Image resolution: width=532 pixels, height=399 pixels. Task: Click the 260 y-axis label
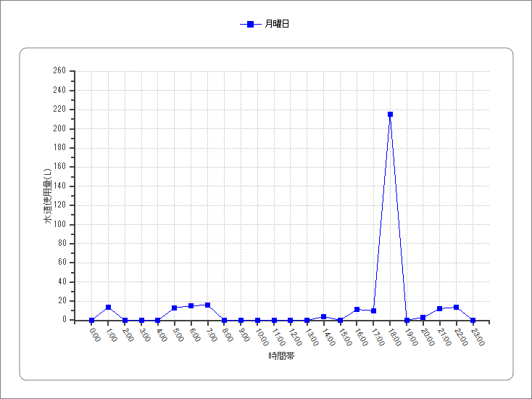(x=59, y=70)
